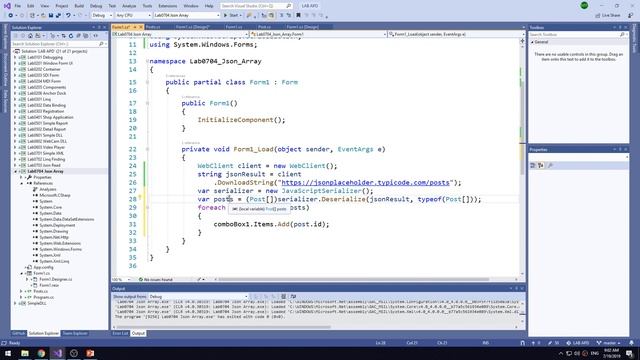Click the Home icon in Solution Explorer toolbar
Image resolution: width=640 pixels, height=360 pixels.
coord(30,36)
